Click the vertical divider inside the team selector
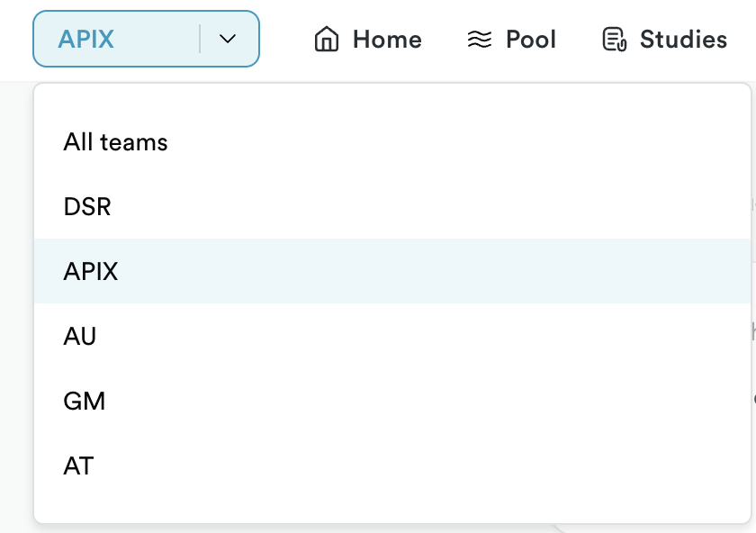756x533 pixels. (x=200, y=39)
